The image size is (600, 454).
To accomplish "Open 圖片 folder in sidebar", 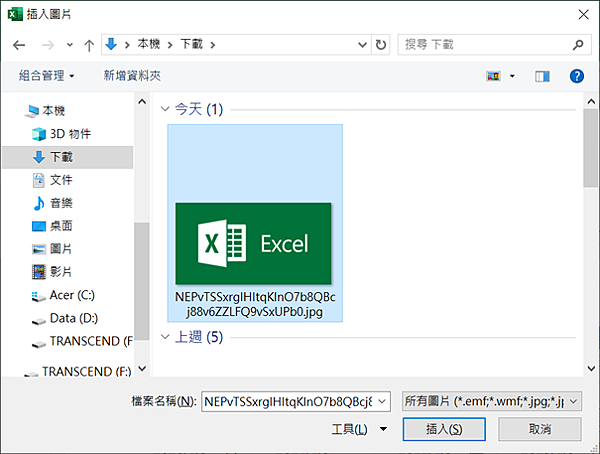I will click(61, 249).
